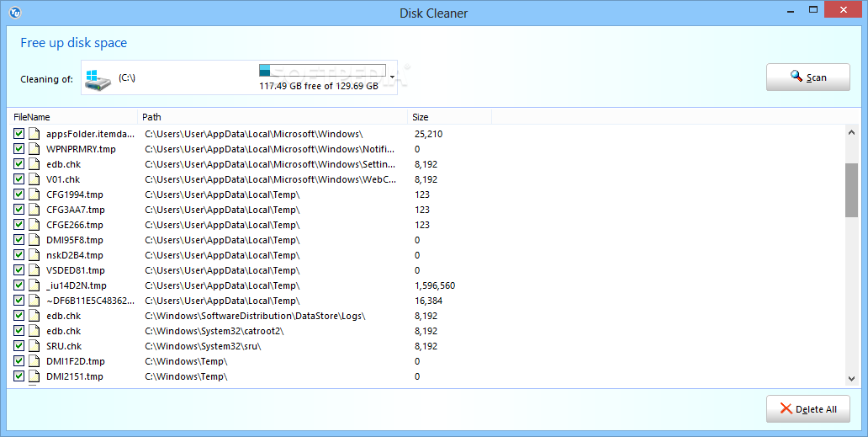The width and height of the screenshot is (868, 437).
Task: Start a disk scan with Scan button
Action: 807,77
